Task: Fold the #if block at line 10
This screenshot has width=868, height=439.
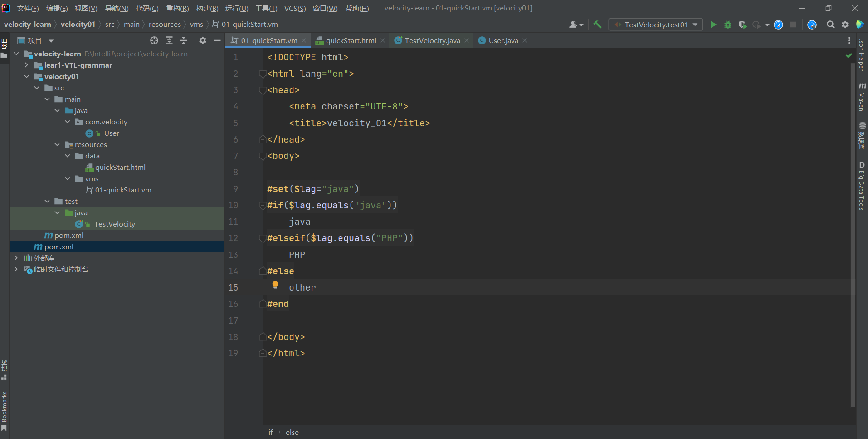Action: 262,205
